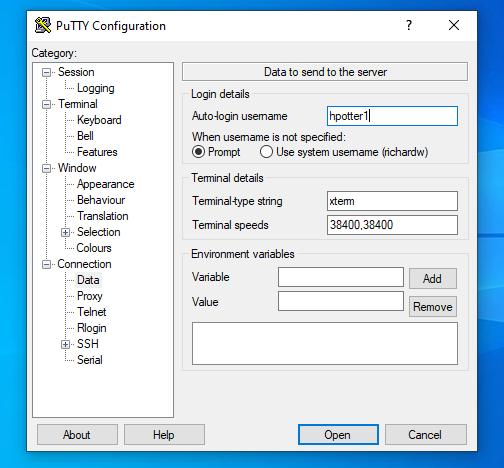
Task: Click the question mark help button
Action: click(x=409, y=25)
